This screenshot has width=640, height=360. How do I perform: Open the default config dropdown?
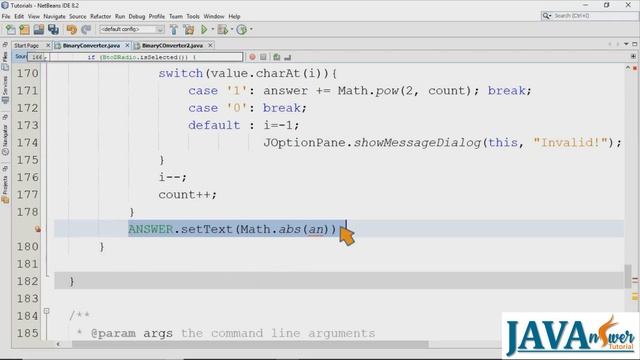point(131,29)
